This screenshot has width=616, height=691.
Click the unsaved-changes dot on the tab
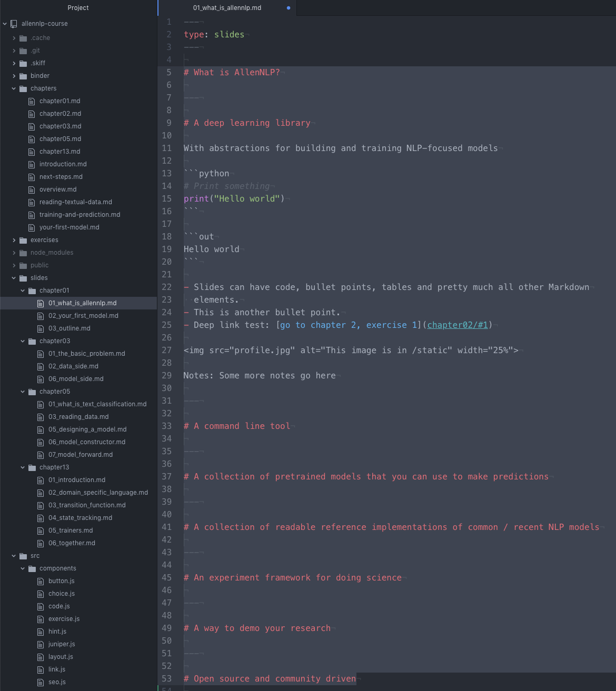click(x=288, y=8)
